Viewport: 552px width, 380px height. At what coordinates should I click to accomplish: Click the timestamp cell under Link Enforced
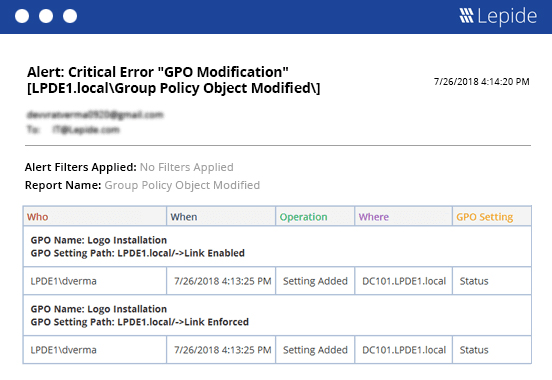[x=222, y=350]
